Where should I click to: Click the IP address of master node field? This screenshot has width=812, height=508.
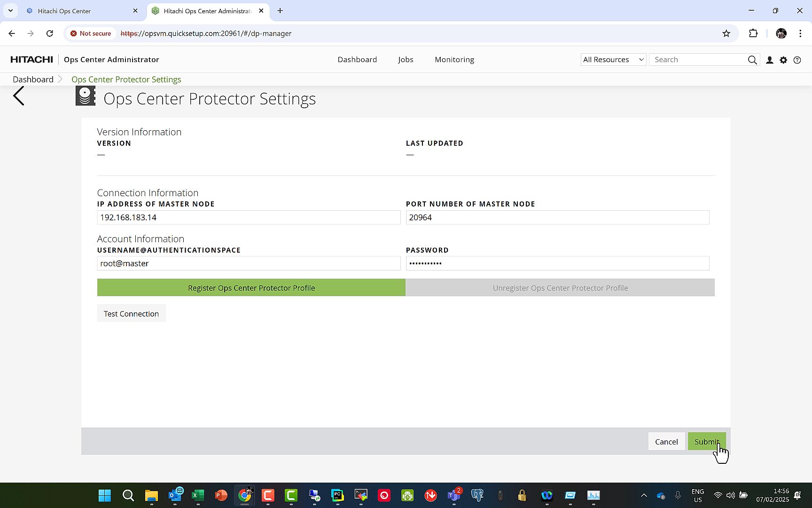click(249, 217)
